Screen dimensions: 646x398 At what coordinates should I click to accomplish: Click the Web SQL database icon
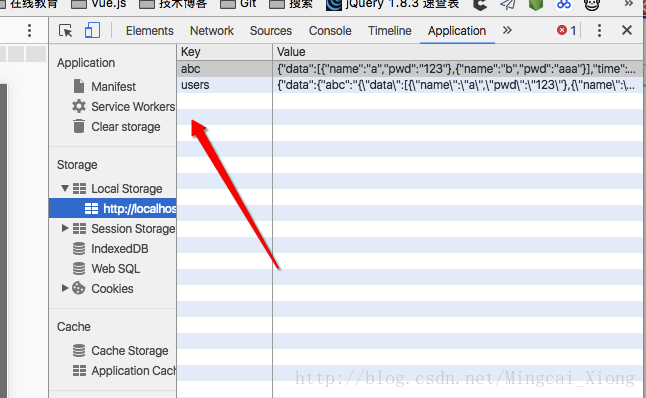coord(79,269)
